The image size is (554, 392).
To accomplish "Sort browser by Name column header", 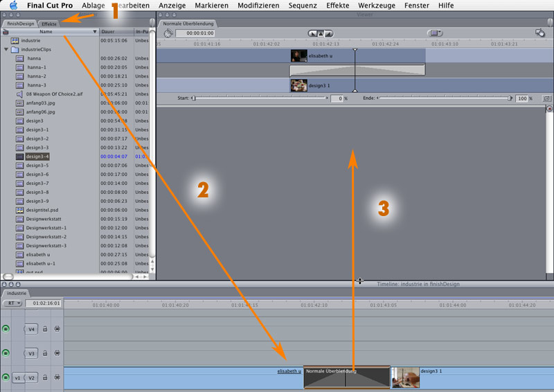I will [46, 32].
